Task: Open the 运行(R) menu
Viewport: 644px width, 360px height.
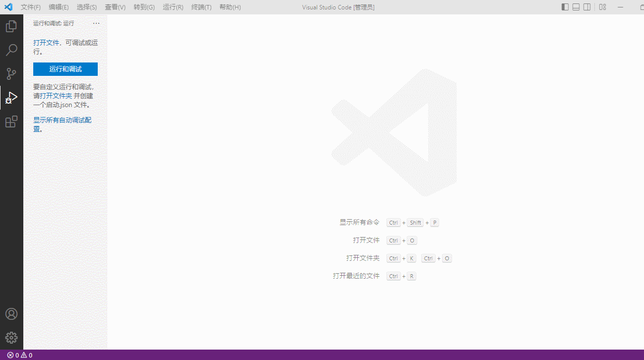Action: click(x=172, y=7)
